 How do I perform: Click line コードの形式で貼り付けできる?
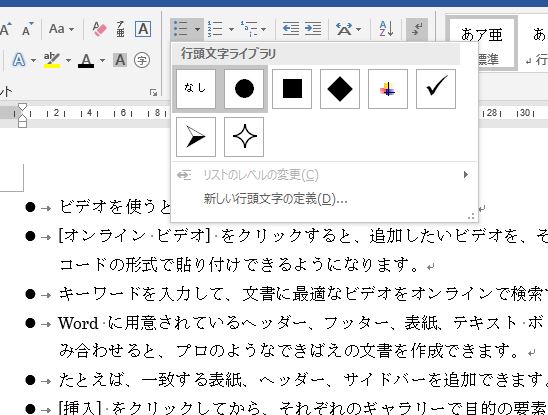click(239, 265)
